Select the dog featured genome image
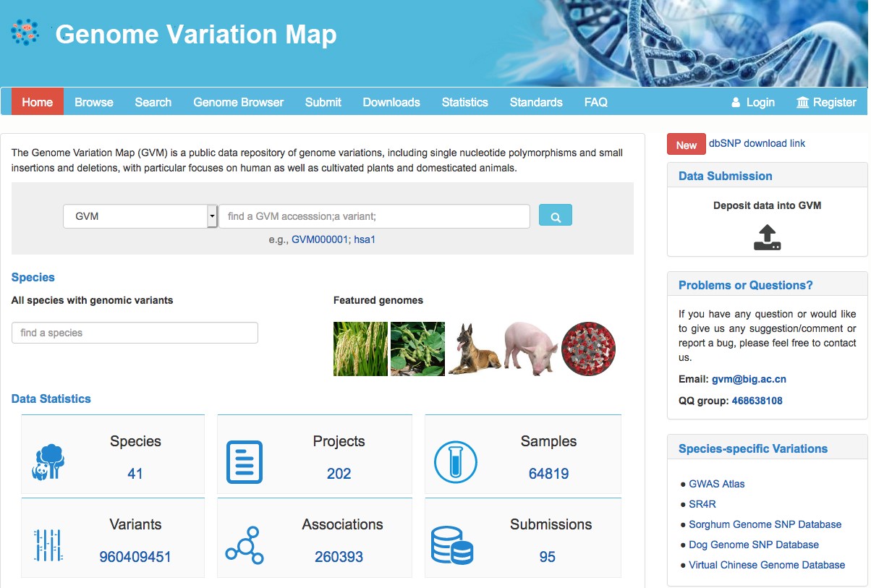 point(474,349)
